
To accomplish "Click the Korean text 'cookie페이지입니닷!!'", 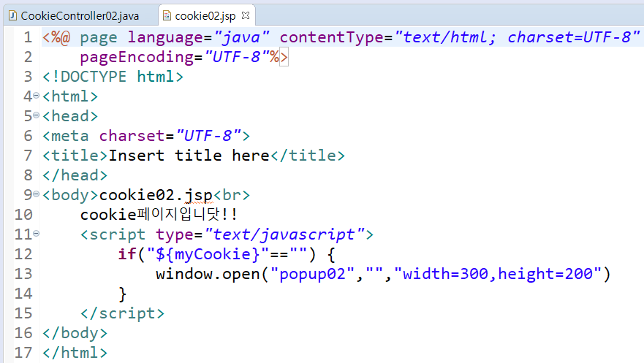I will 159,215.
